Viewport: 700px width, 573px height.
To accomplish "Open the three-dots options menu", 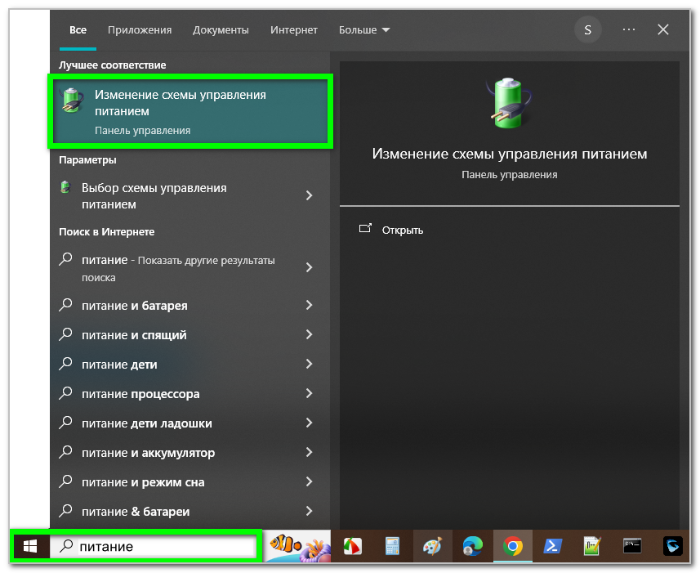I will (629, 30).
